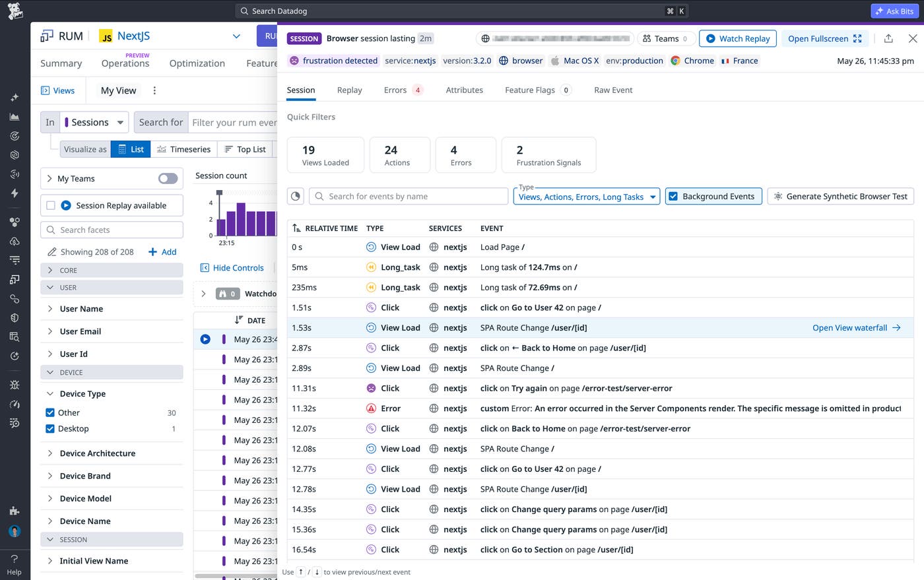The image size is (924, 580).
Task: Open the share/export session icon
Action: (x=888, y=38)
